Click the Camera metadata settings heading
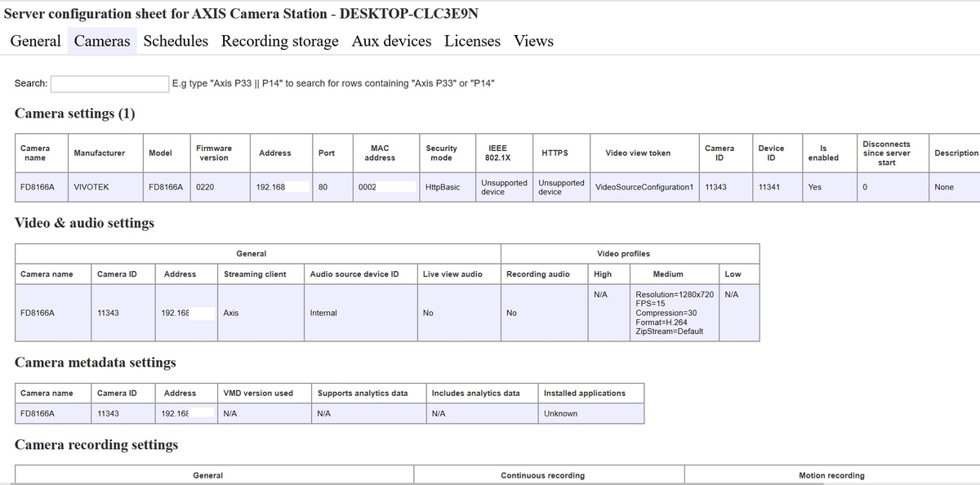 (96, 362)
